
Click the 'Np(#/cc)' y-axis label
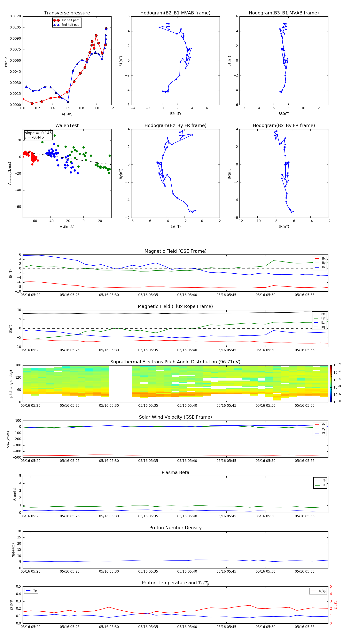click(x=13, y=550)
